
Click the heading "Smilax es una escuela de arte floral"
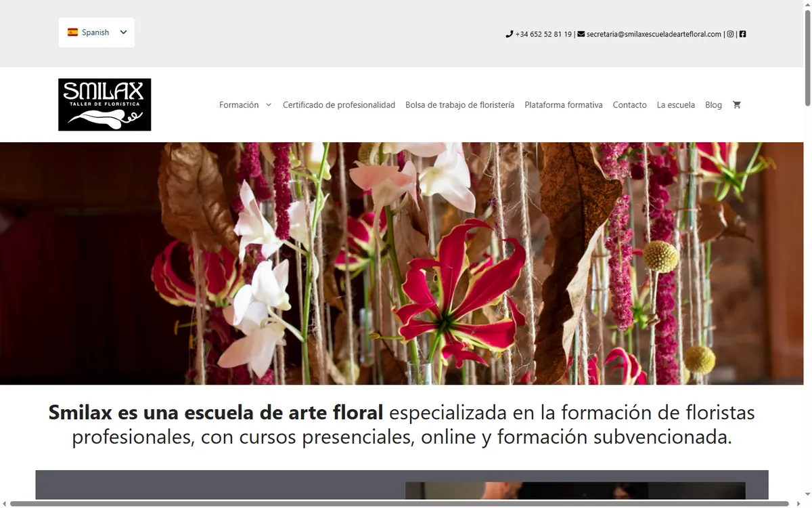point(216,412)
